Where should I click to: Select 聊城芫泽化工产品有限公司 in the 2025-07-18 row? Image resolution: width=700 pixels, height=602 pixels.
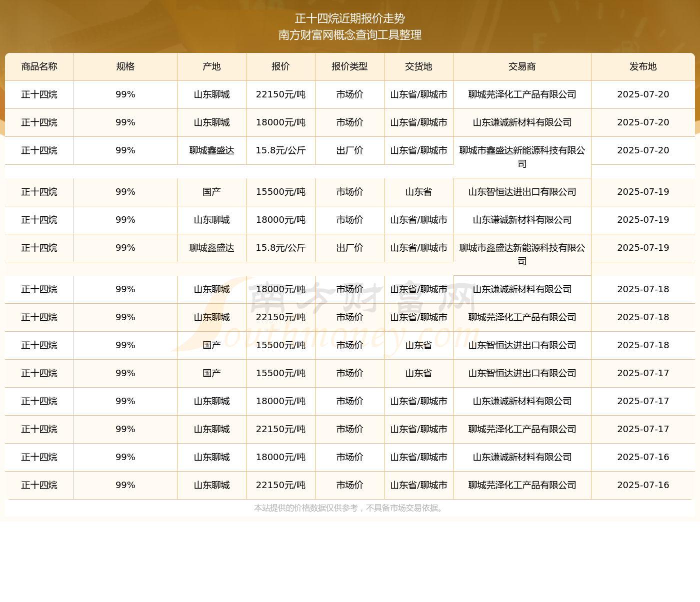522,317
